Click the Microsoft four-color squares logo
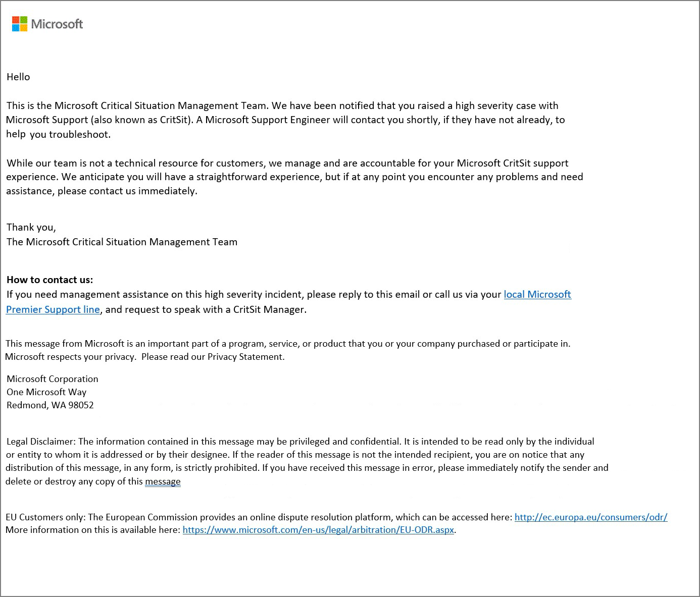The image size is (700, 597). [x=19, y=24]
